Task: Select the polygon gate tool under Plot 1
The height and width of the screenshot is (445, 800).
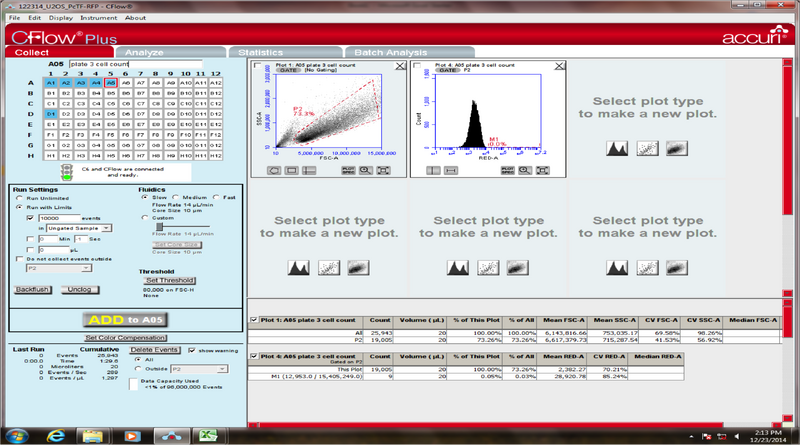Action: (274, 170)
